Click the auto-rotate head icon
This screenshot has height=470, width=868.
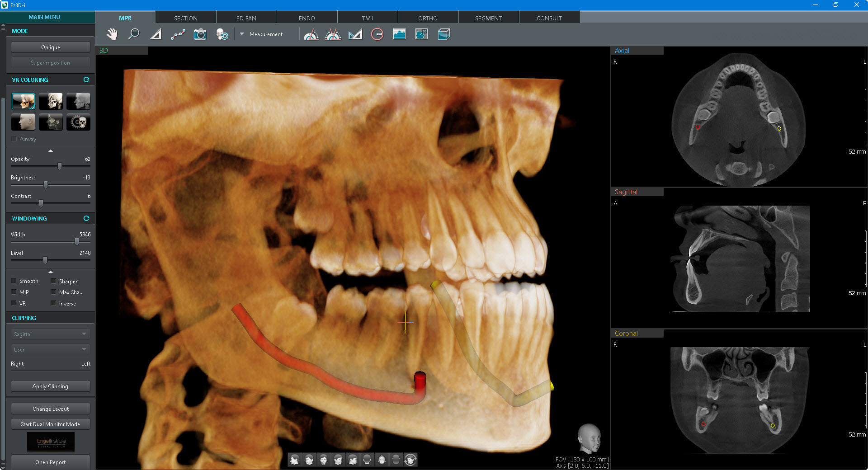pyautogui.click(x=410, y=460)
